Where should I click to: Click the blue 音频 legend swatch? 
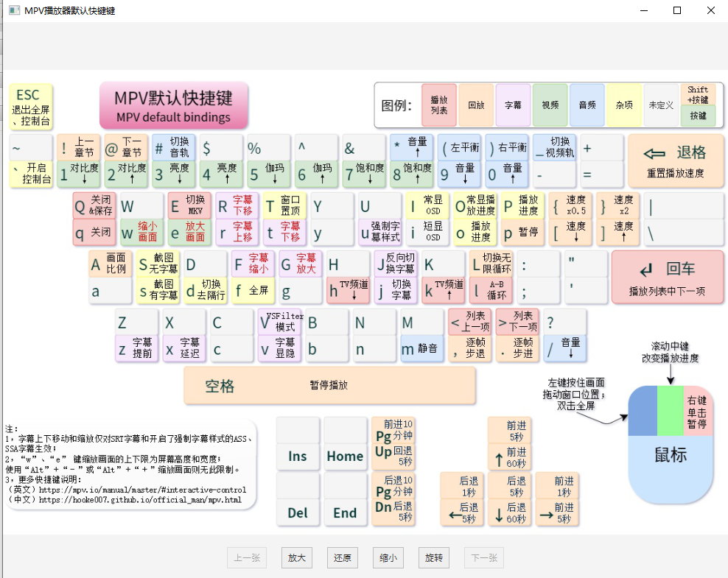(587, 105)
